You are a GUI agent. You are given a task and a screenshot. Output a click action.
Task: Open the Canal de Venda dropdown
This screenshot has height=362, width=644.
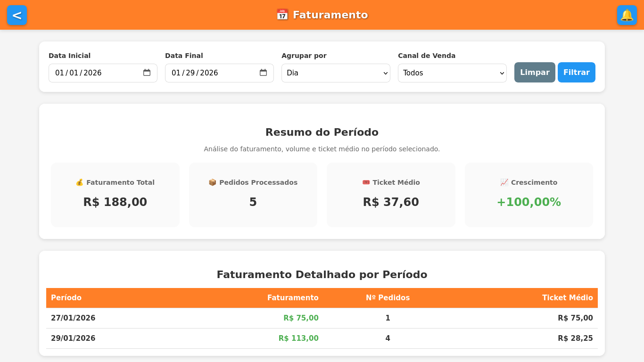coord(452,73)
